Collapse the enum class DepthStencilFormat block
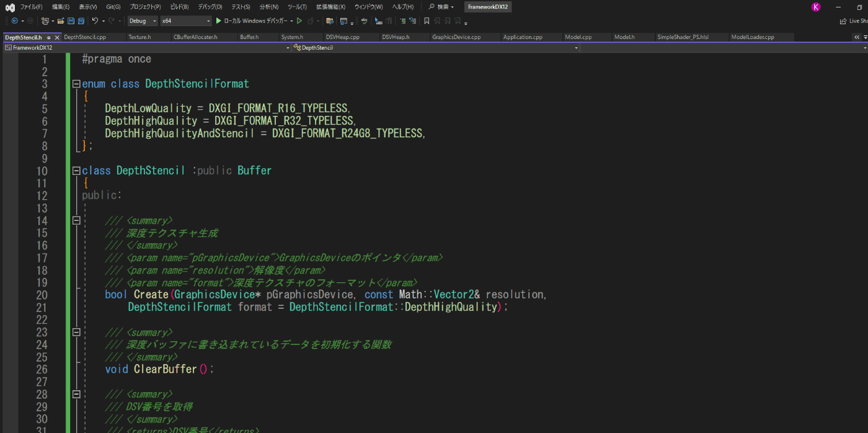868x433 pixels. pos(76,84)
